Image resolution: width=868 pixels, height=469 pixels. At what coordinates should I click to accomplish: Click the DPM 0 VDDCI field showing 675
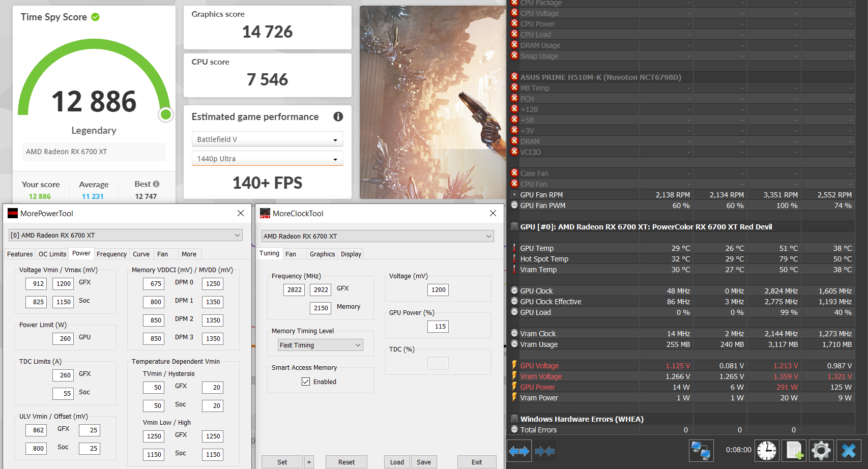[154, 283]
